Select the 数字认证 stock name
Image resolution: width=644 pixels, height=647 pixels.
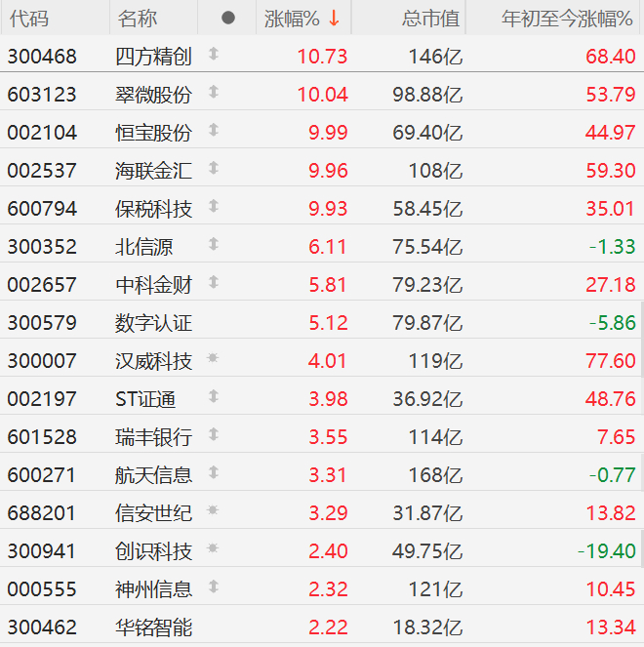(153, 323)
